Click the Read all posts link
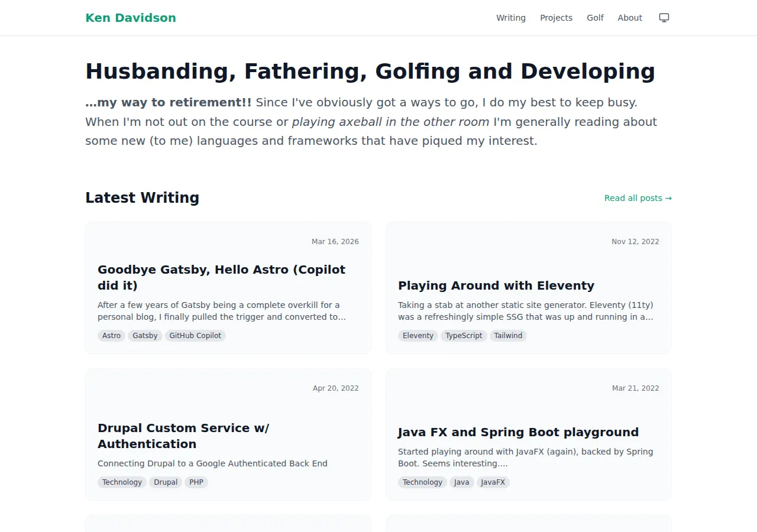757x532 pixels. click(638, 198)
